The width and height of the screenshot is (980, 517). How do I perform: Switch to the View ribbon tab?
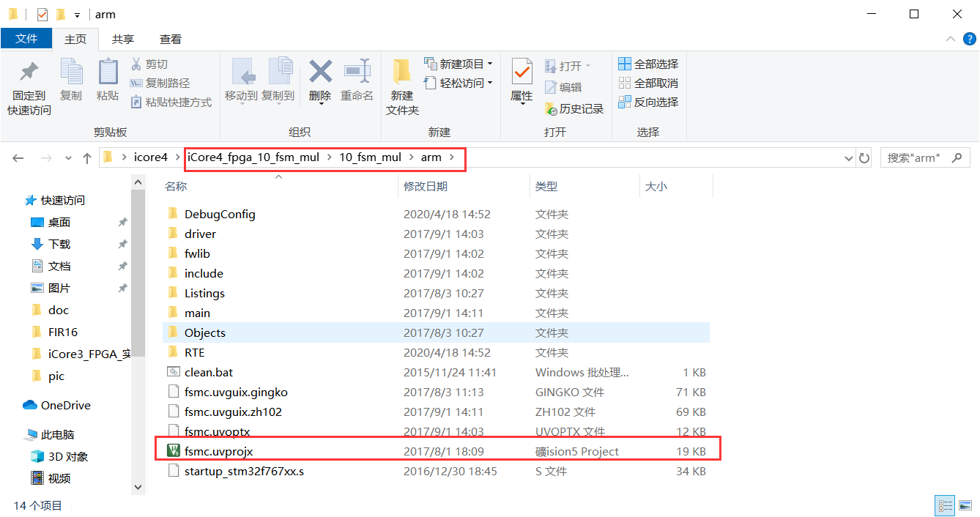(171, 39)
